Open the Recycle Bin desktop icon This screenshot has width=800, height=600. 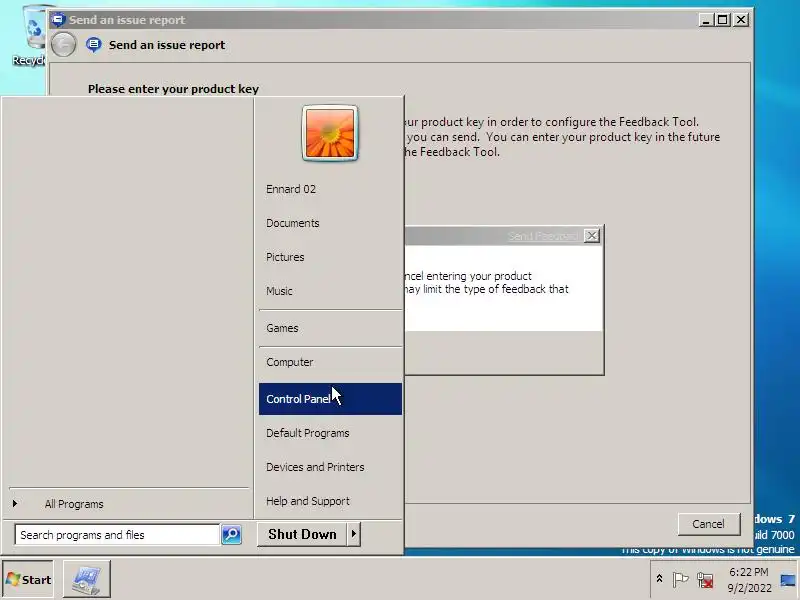[30, 36]
